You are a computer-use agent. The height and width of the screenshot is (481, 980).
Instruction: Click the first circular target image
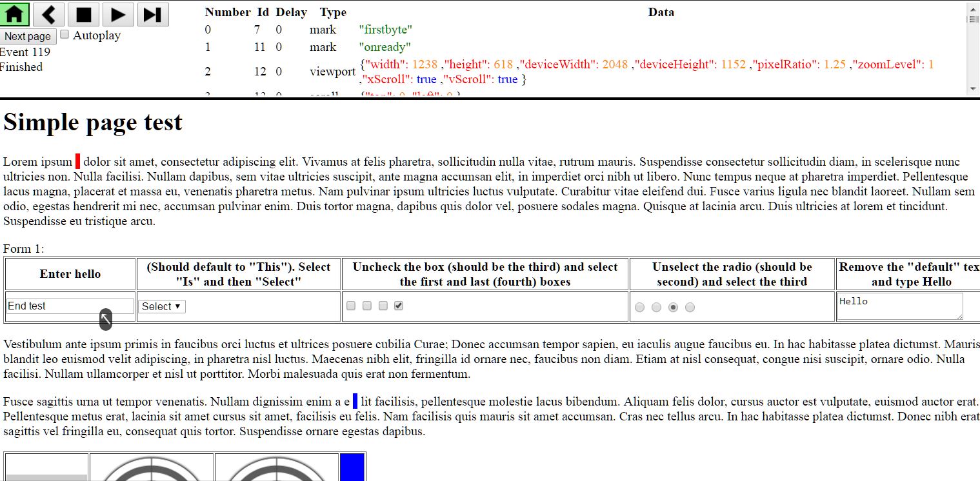pos(152,467)
